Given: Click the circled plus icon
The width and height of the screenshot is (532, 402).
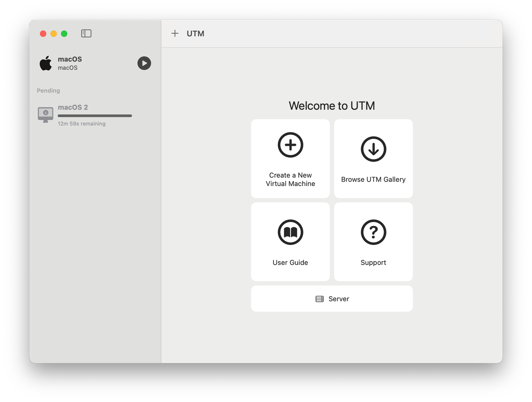Looking at the screenshot, I should click(290, 145).
